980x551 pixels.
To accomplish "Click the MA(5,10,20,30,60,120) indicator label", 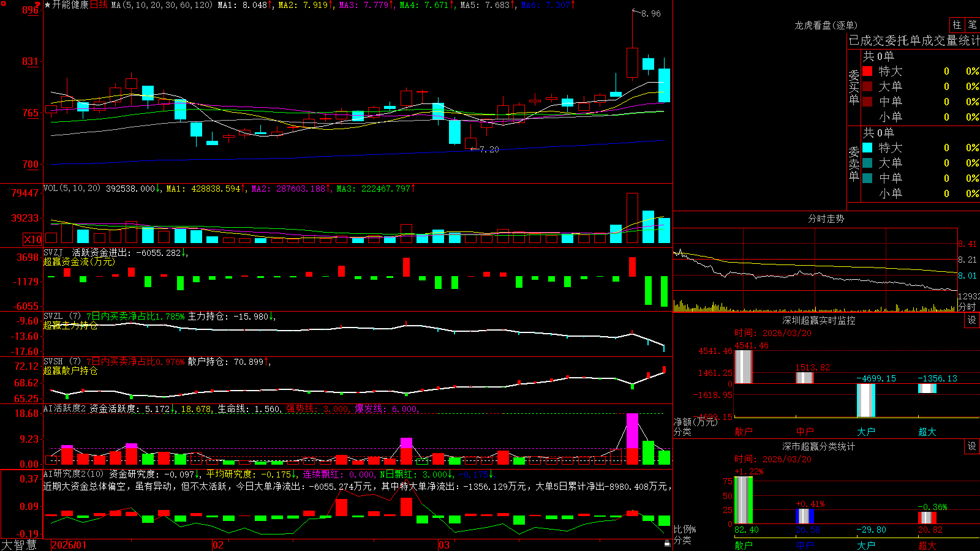I will 162,5.
